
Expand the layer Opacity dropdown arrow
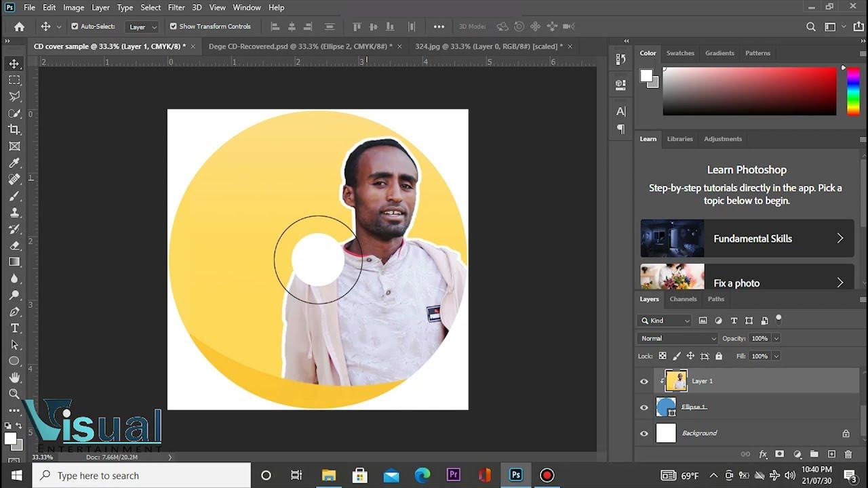[776, 338]
